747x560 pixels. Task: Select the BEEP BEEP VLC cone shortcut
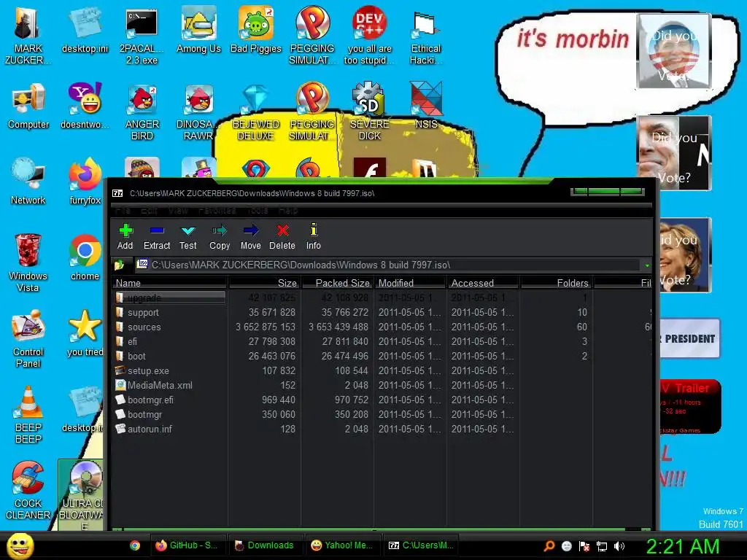(x=28, y=415)
